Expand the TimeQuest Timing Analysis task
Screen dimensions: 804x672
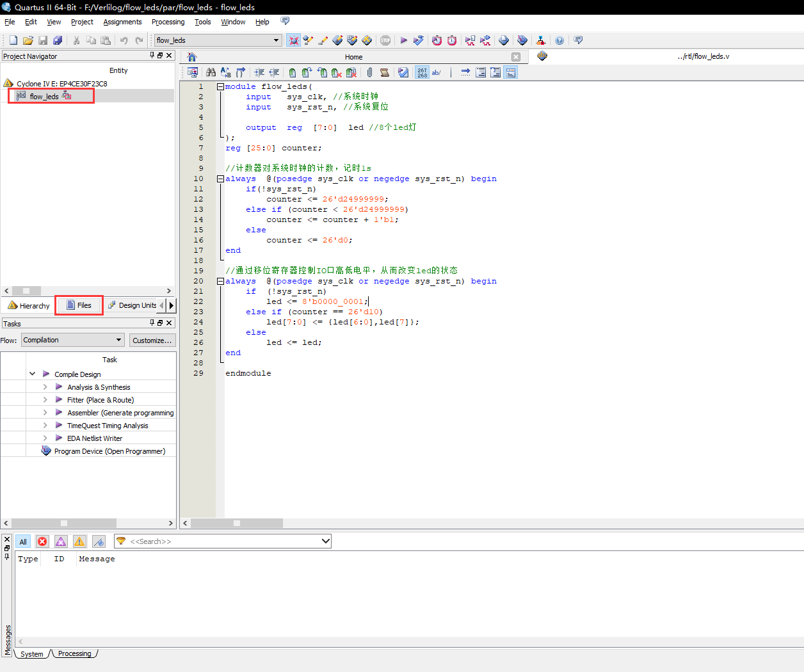[45, 425]
